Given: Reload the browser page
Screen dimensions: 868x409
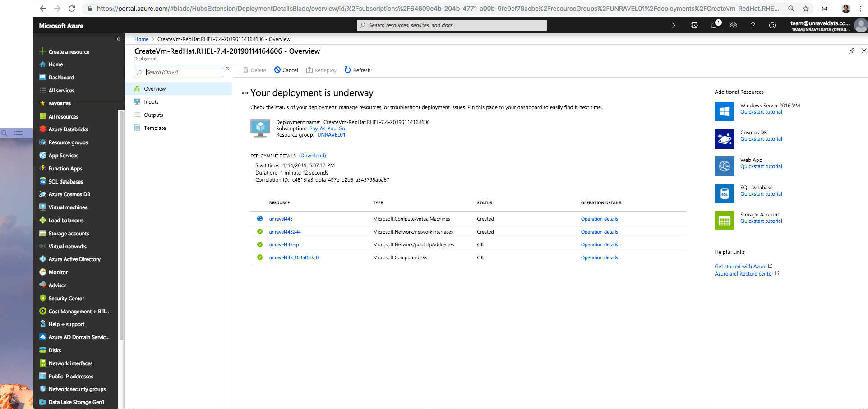Looking at the screenshot, I should (x=71, y=8).
